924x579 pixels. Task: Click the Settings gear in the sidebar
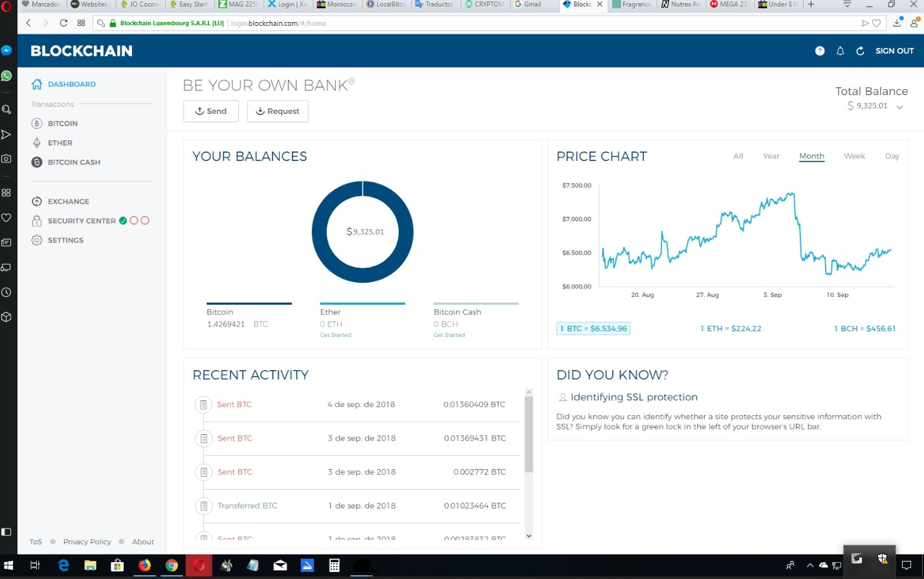coord(37,240)
